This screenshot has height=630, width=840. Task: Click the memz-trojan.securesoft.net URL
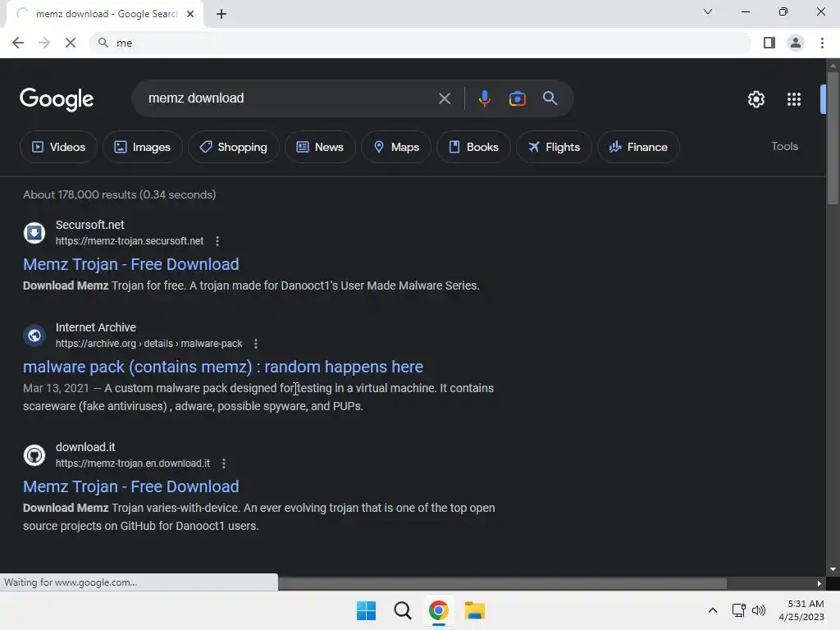click(129, 241)
